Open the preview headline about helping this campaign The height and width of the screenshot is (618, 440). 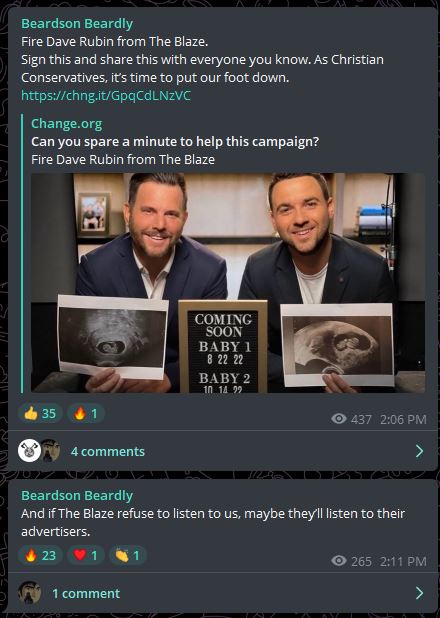click(175, 141)
